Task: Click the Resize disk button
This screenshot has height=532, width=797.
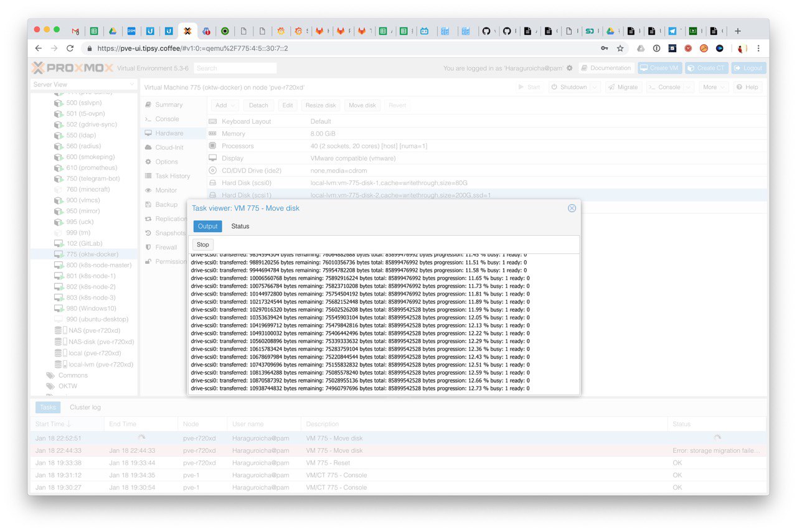Action: click(321, 105)
